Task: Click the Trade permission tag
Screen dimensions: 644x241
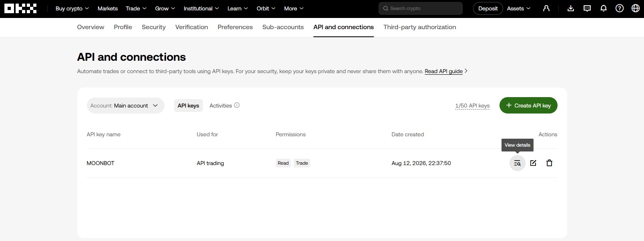Action: [x=302, y=163]
